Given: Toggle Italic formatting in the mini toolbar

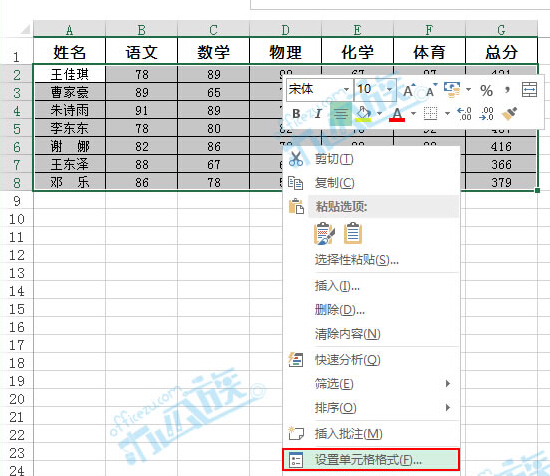Looking at the screenshot, I should 318,114.
